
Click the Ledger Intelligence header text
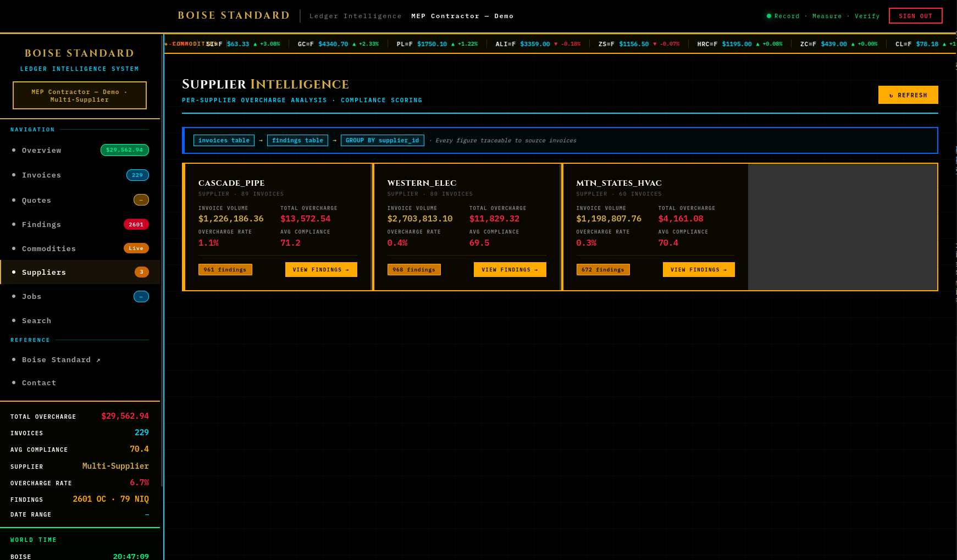click(x=356, y=16)
